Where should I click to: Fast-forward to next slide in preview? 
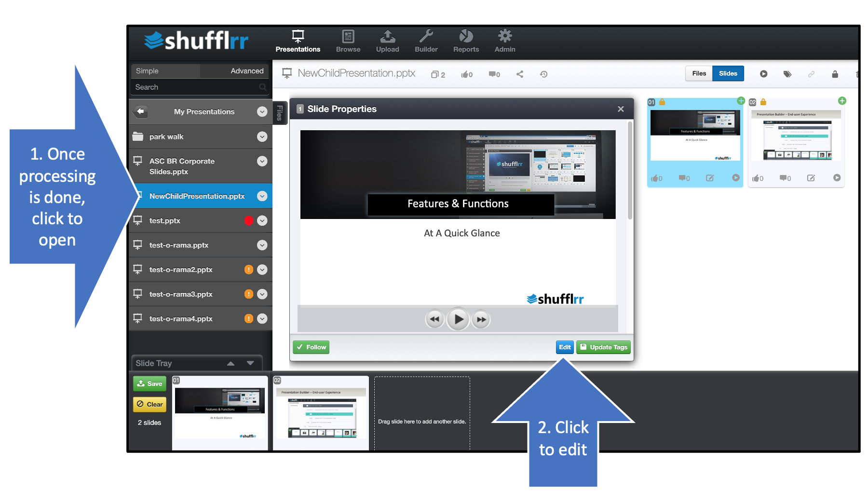point(481,319)
